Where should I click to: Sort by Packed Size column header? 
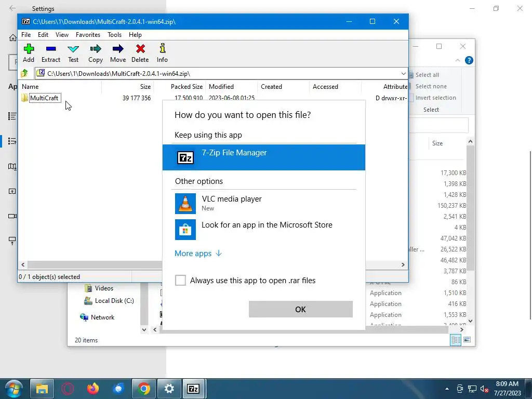click(180, 87)
